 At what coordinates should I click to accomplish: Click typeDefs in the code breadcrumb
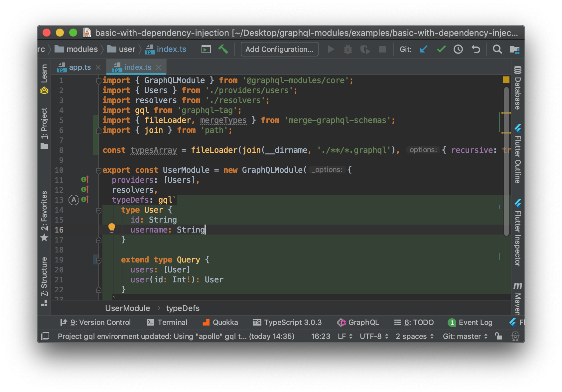pyautogui.click(x=183, y=308)
